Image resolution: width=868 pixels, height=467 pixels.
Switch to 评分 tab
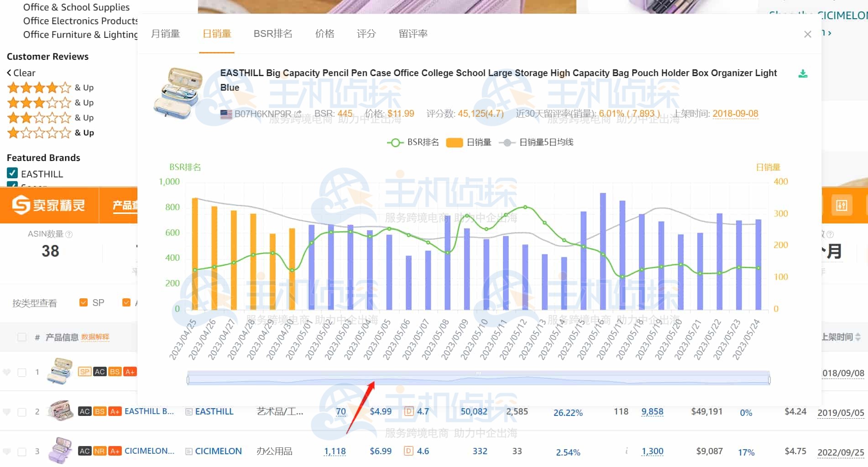366,34
